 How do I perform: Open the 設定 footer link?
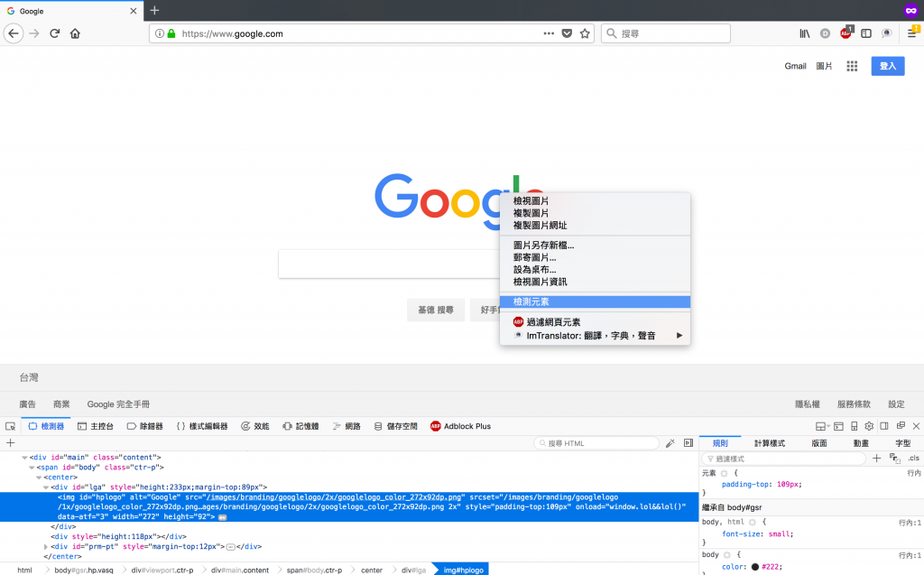pos(896,404)
